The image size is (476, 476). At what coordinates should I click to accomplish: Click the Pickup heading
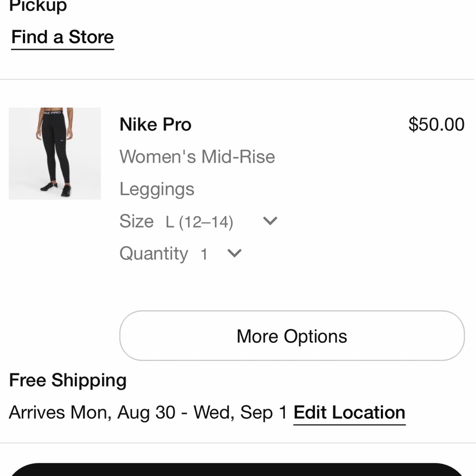(x=38, y=6)
